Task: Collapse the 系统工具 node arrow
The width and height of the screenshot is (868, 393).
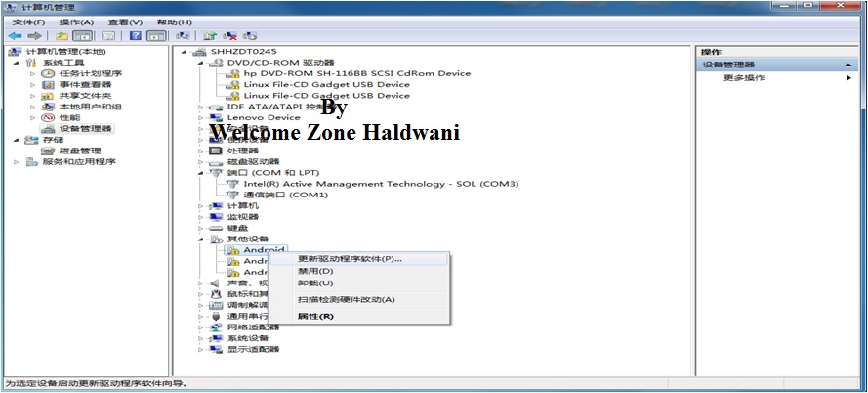Action: coord(16,63)
